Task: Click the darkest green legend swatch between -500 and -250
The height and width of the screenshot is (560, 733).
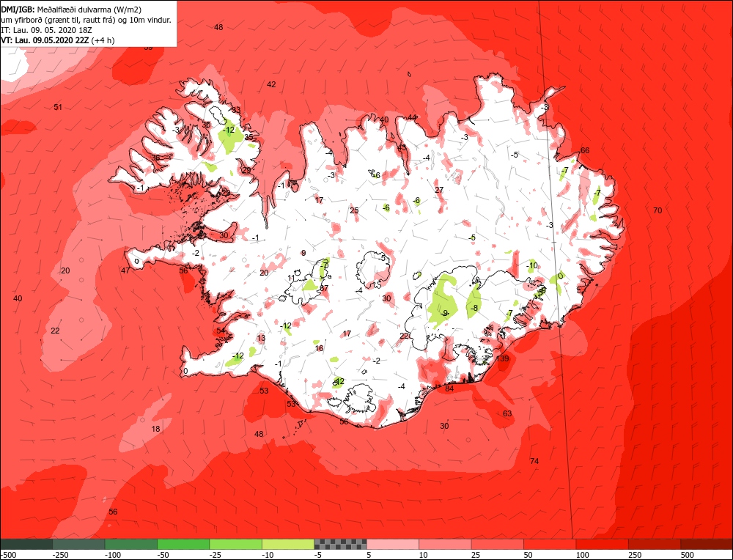Action: pyautogui.click(x=26, y=544)
